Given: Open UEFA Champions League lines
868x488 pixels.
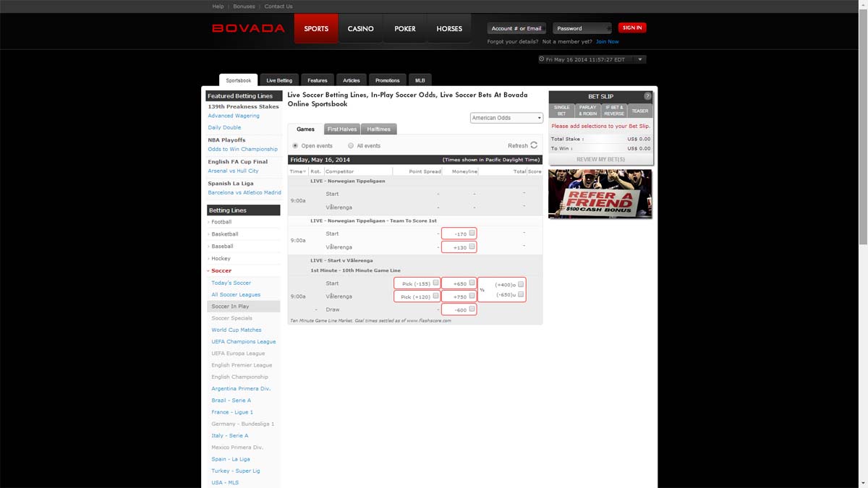Looking at the screenshot, I should (x=244, y=341).
